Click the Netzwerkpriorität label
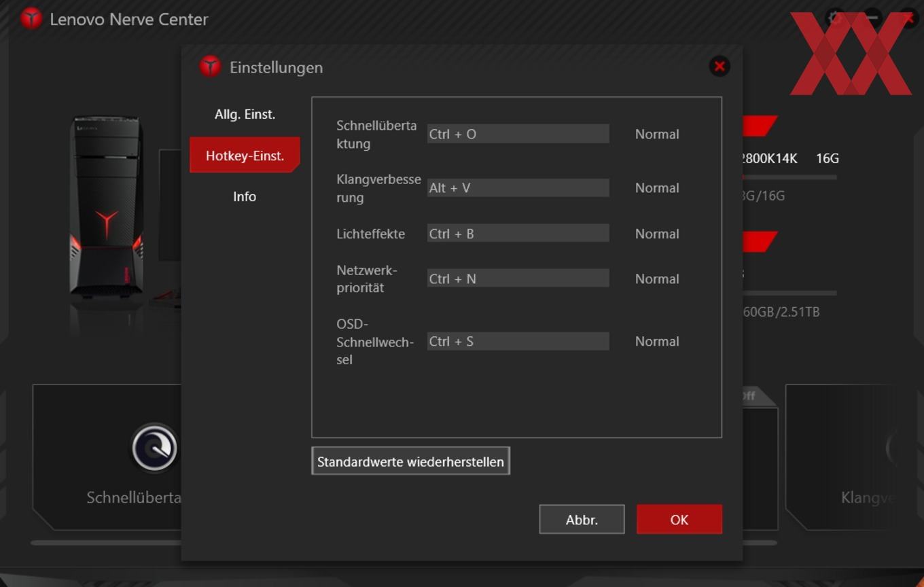The height and width of the screenshot is (587, 924). (367, 279)
